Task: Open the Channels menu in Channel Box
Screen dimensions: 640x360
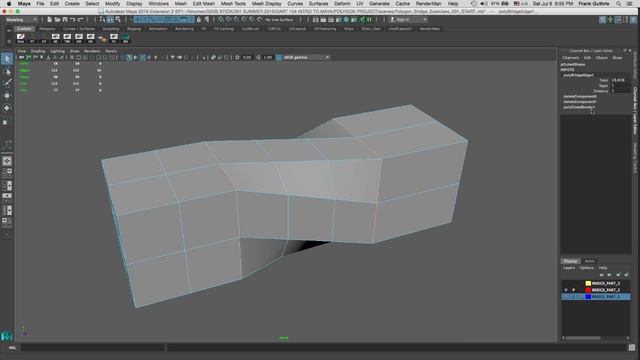Action: click(x=571, y=58)
